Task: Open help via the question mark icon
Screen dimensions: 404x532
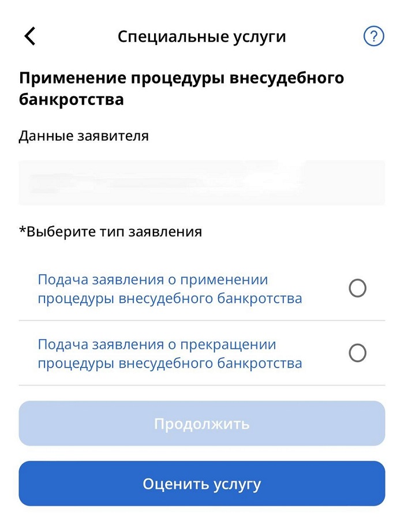Action: tap(373, 36)
